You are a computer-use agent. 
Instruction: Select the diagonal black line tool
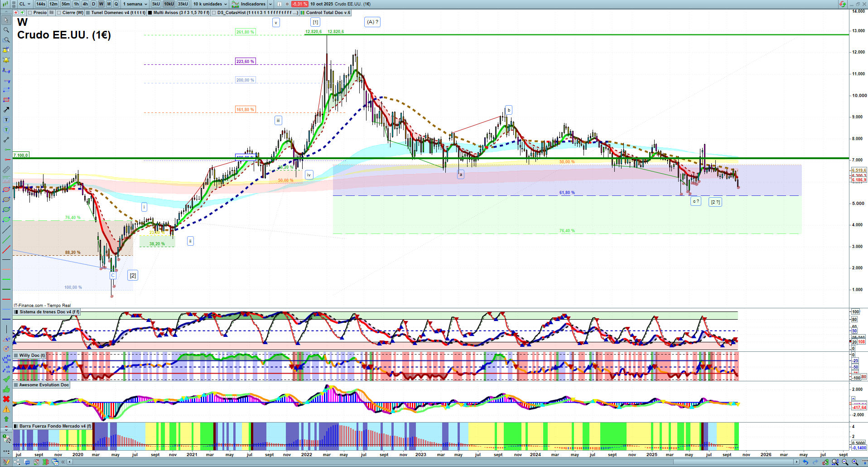coord(6,229)
